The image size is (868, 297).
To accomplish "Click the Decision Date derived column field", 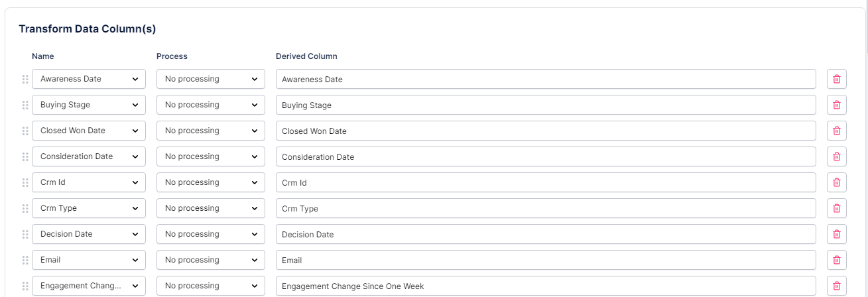I will [x=546, y=234].
